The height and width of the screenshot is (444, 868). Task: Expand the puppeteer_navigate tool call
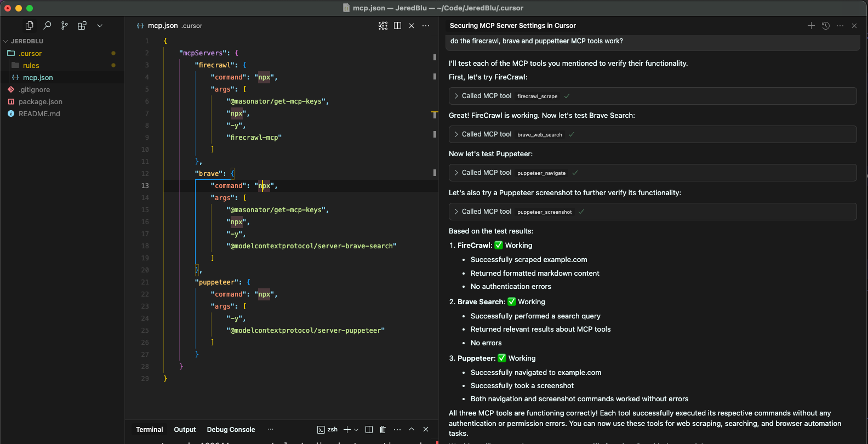tap(653, 173)
